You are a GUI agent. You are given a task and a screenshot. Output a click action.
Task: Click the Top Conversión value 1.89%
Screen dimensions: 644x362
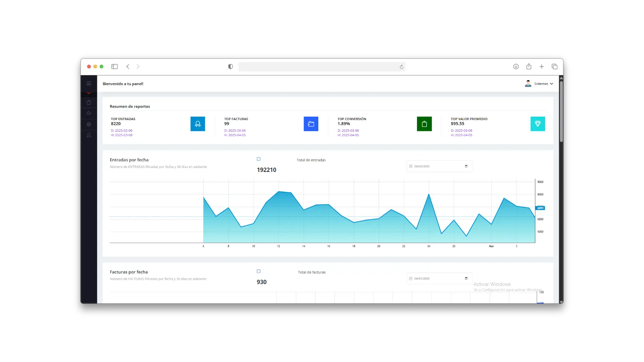pyautogui.click(x=344, y=124)
